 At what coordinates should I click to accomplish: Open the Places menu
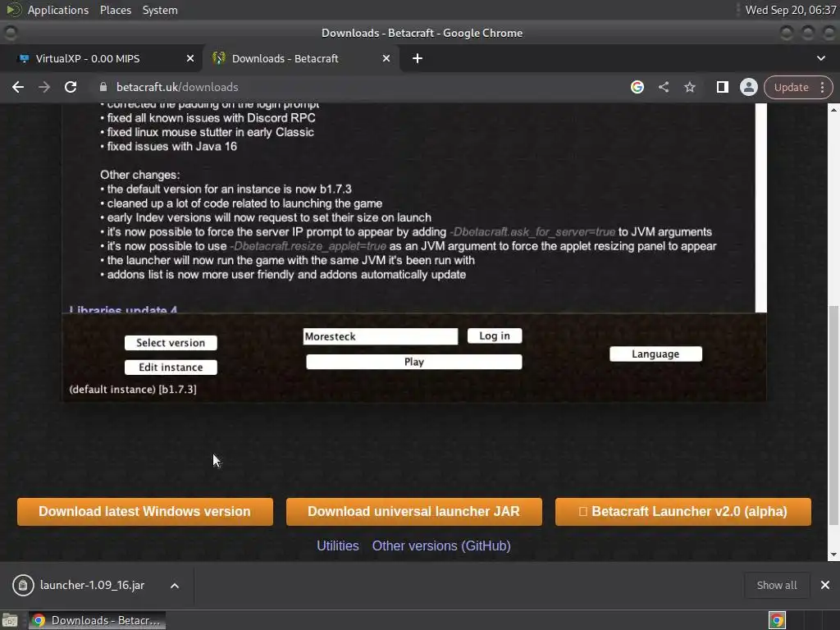point(115,10)
